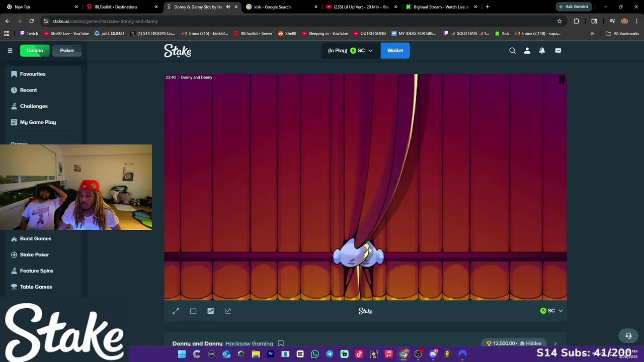Expand the 12,500.00× game info chevron

(x=555, y=343)
